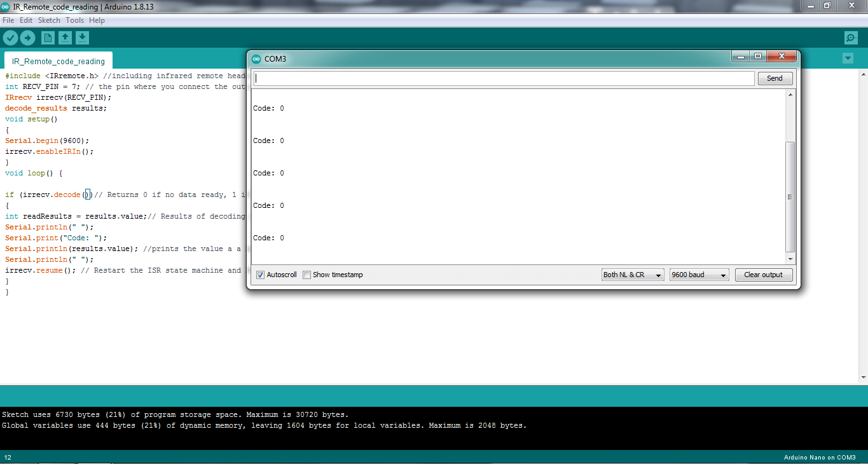
Task: Close the COM3 serial monitor window
Action: click(x=781, y=57)
